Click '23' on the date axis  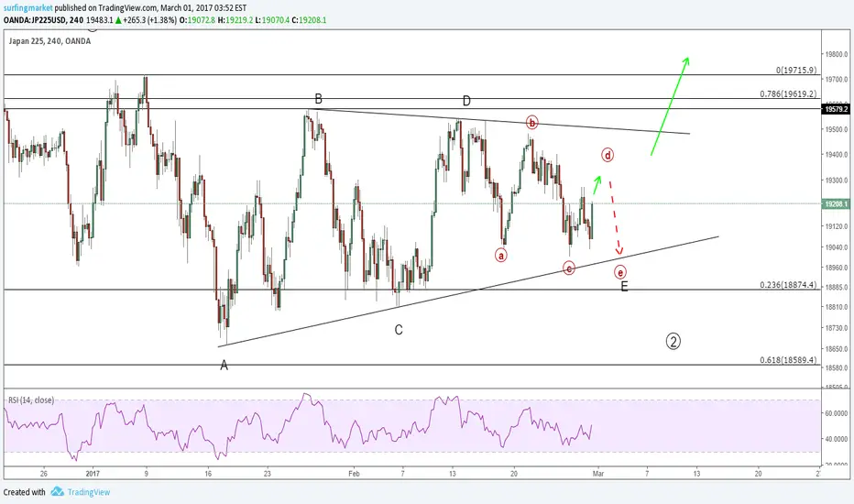pyautogui.click(x=267, y=474)
